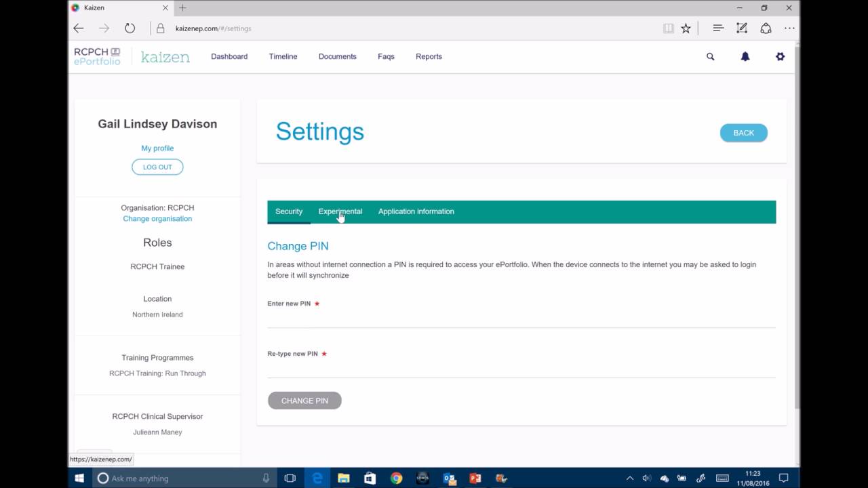Image resolution: width=868 pixels, height=488 pixels.
Task: Open the My profile link
Action: pos(157,148)
